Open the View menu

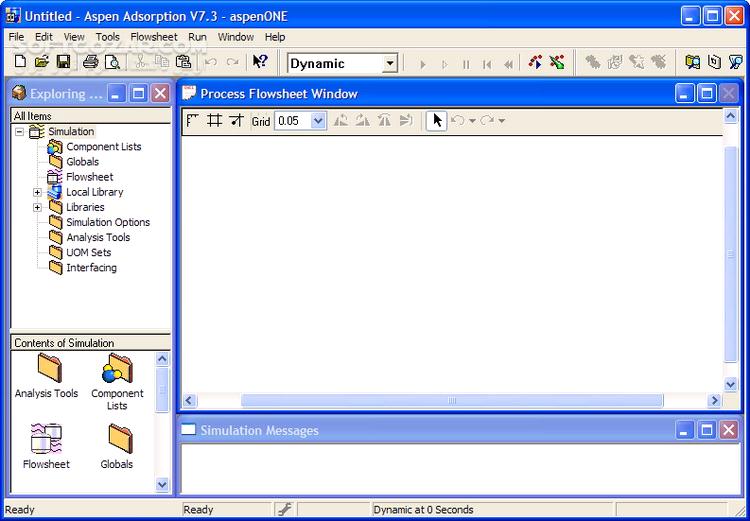(74, 37)
